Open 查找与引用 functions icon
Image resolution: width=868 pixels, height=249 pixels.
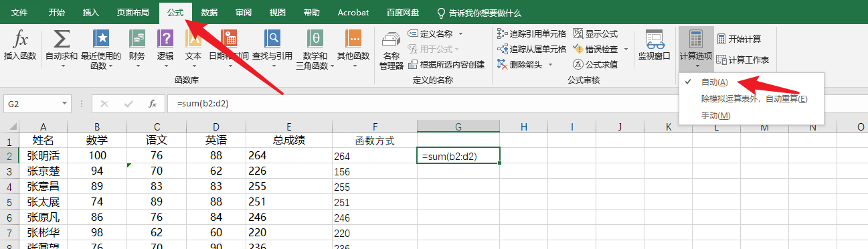272,38
